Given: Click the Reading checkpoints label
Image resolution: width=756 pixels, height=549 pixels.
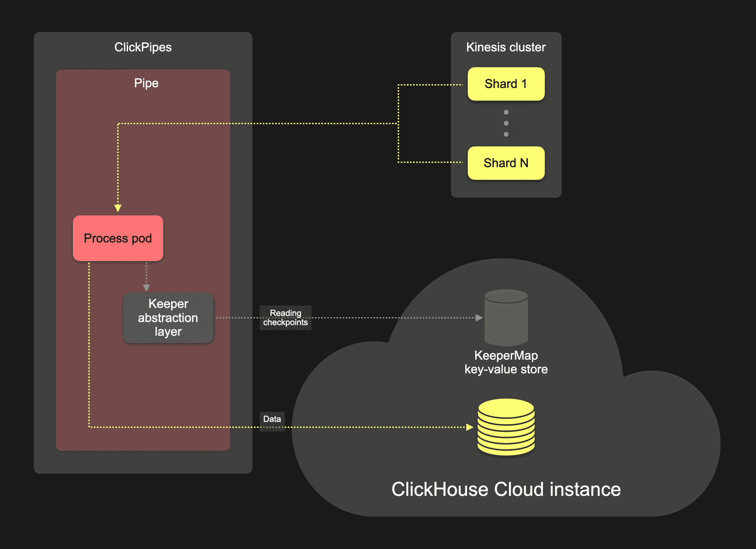Looking at the screenshot, I should click(x=285, y=318).
